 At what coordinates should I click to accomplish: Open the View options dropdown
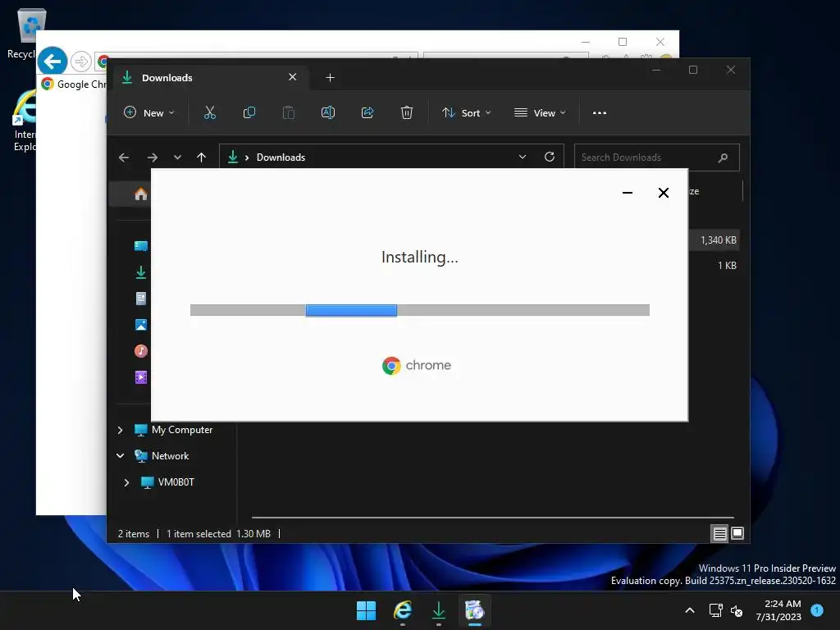point(540,113)
